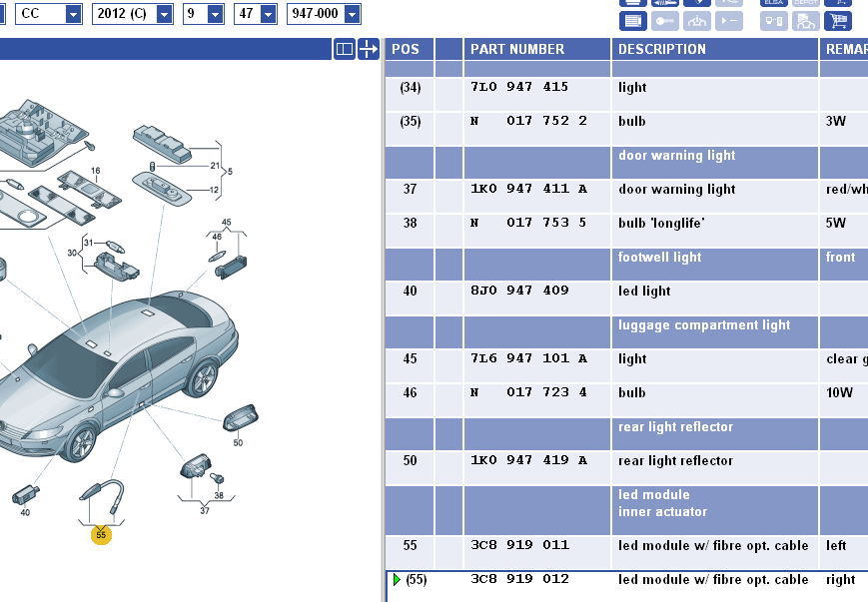Select the rear light reflector part 1K0 947 419 A

[528, 460]
